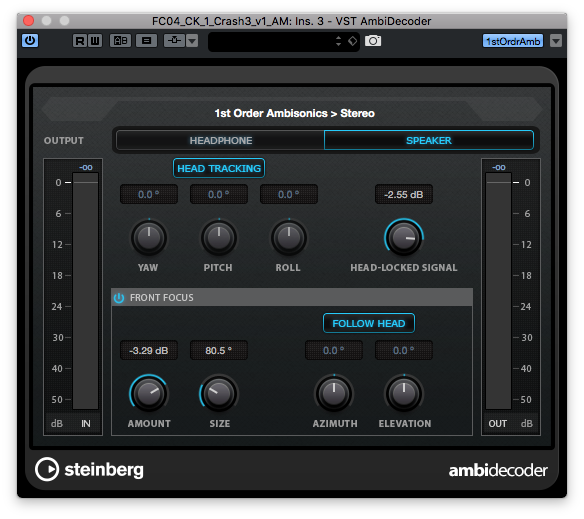Viewport: 584px width, 519px height.
Task: Click the Head-Locked Signal knob
Action: (404, 238)
